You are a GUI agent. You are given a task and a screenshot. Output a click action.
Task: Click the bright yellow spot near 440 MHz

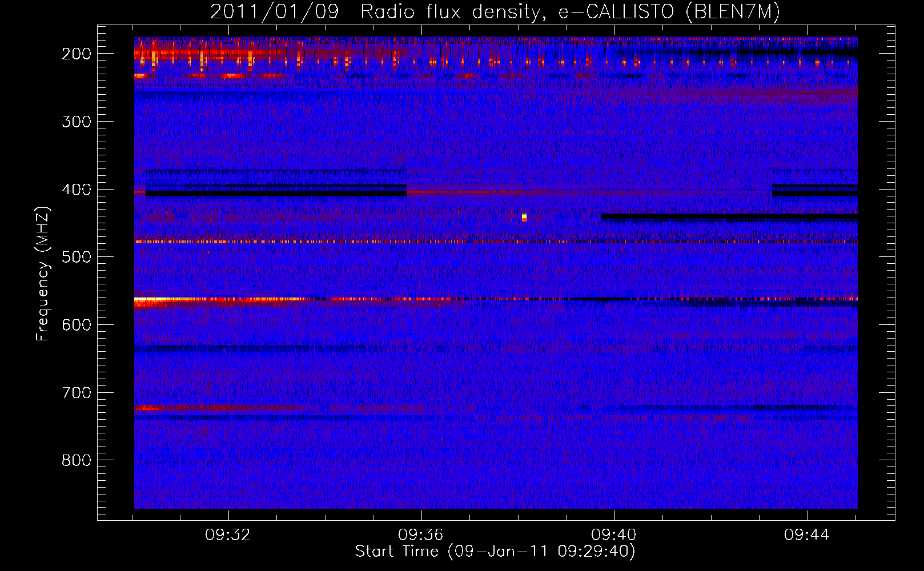(x=524, y=217)
